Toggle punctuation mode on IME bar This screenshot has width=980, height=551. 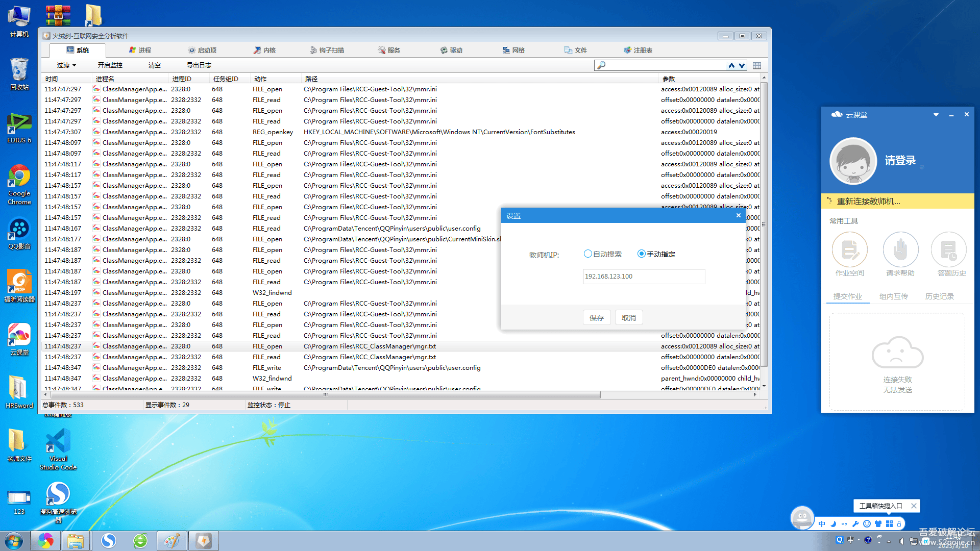pos(844,524)
